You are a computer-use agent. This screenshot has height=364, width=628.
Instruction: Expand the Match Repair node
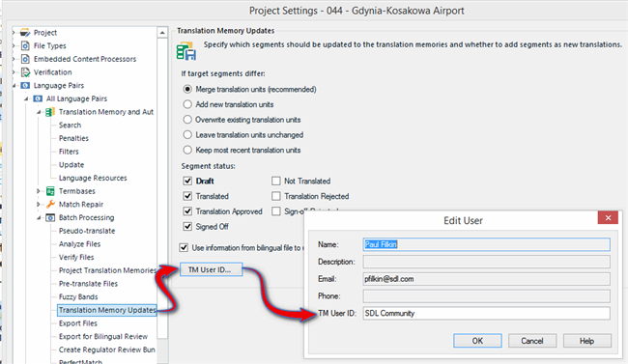[39, 205]
